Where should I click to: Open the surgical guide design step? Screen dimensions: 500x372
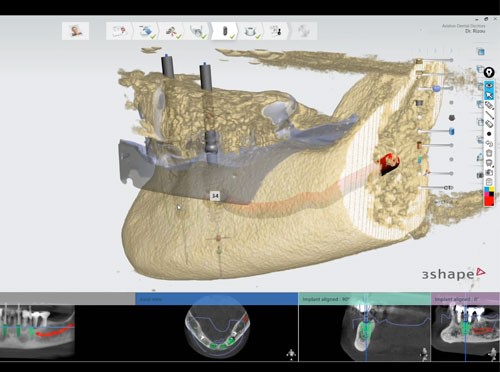(250, 31)
